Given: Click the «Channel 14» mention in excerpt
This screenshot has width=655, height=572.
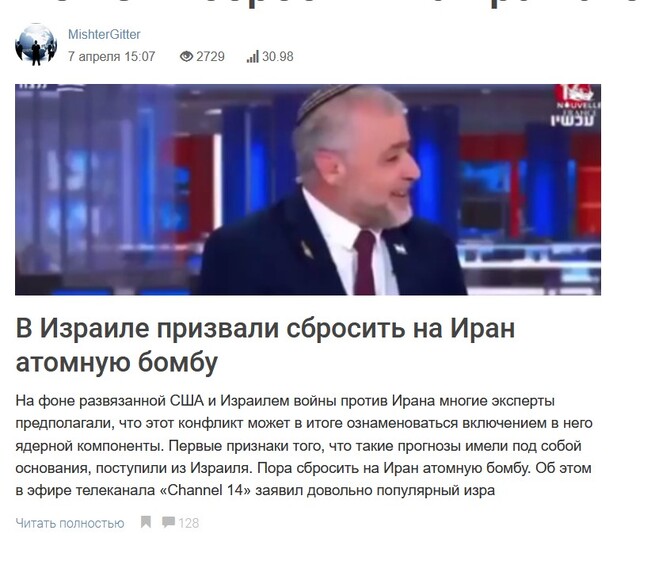Looking at the screenshot, I should click(206, 490).
